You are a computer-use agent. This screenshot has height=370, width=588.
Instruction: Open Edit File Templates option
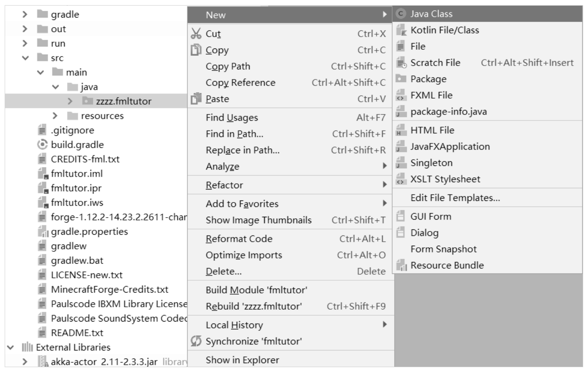coord(455,198)
